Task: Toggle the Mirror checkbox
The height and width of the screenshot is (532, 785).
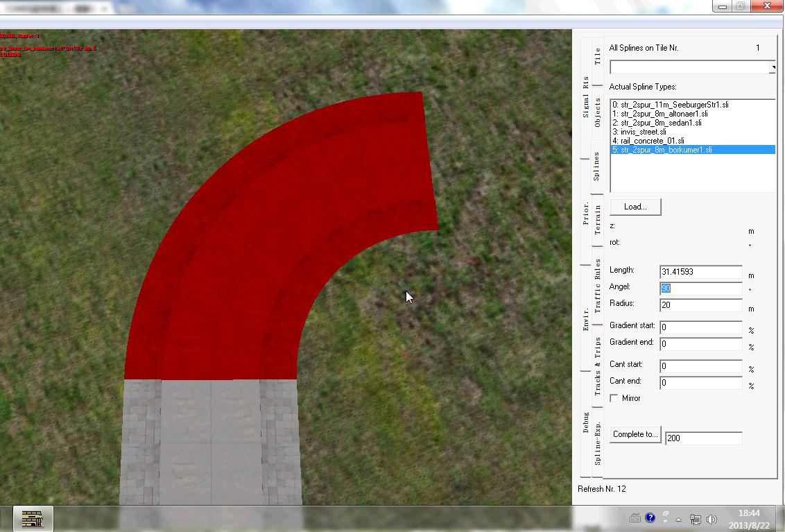Action: pyautogui.click(x=614, y=398)
